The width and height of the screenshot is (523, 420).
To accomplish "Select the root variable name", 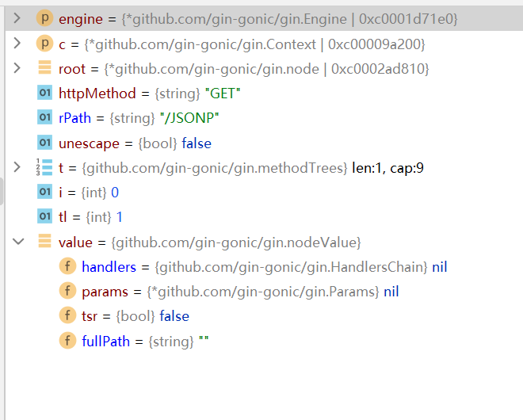I will pyautogui.click(x=72, y=69).
